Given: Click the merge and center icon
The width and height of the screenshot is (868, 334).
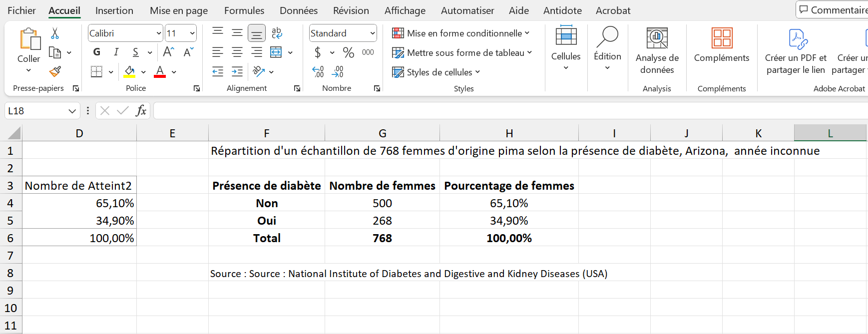Looking at the screenshot, I should 276,52.
